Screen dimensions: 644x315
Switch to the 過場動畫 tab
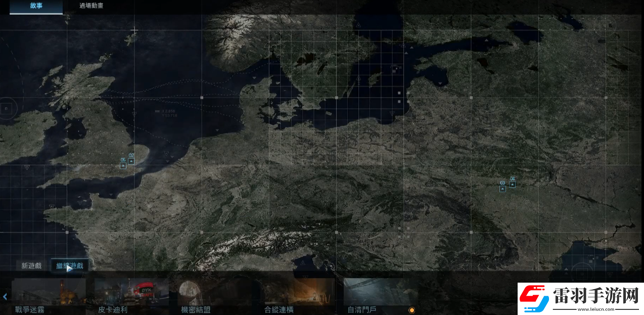(91, 6)
